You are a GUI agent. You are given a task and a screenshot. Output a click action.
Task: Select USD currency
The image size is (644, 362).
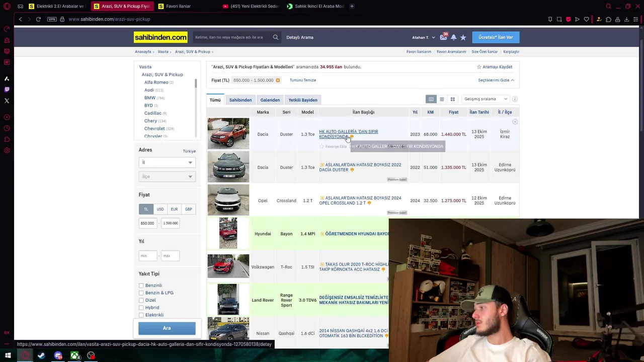click(x=160, y=209)
